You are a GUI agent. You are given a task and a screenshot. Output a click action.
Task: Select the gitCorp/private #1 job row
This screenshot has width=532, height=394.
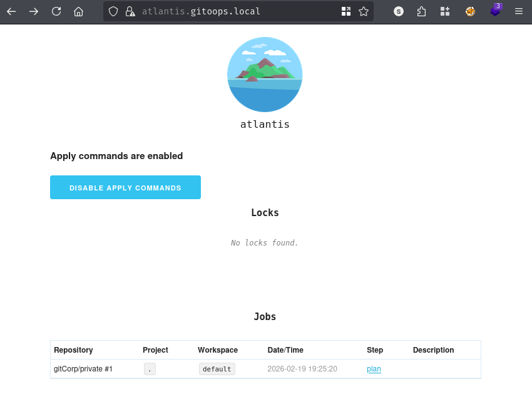click(x=83, y=369)
